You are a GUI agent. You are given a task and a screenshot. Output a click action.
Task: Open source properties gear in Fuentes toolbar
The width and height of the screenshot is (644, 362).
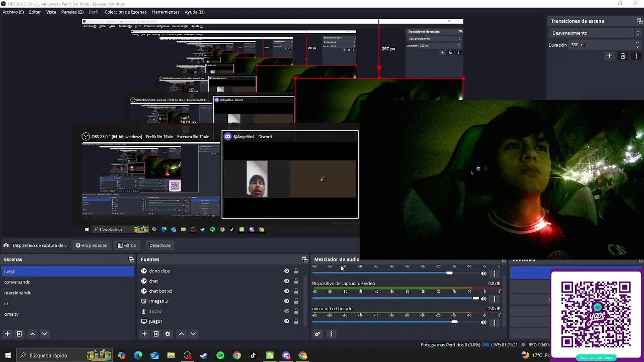[x=168, y=334]
